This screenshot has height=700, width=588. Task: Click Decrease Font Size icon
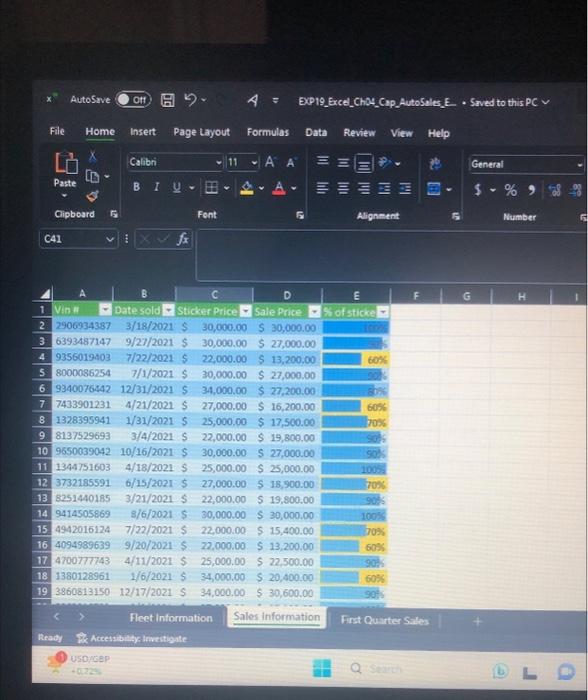click(291, 162)
